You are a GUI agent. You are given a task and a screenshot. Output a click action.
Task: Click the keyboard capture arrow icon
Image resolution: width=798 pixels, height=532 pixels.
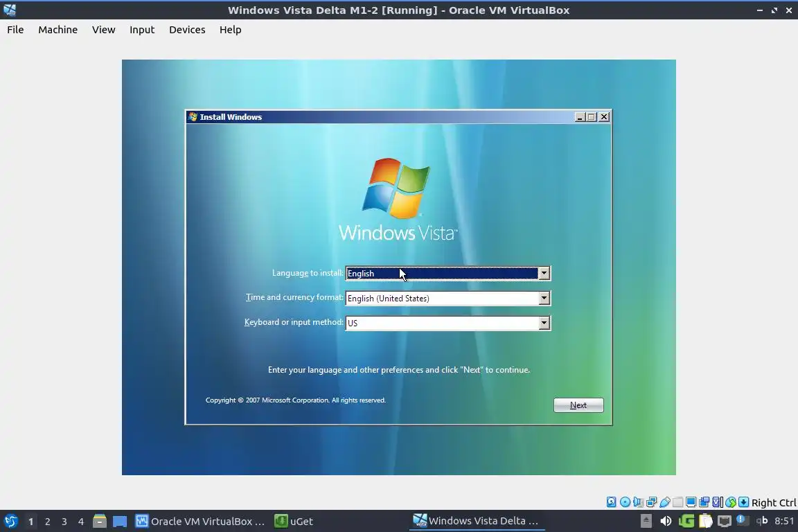click(743, 502)
